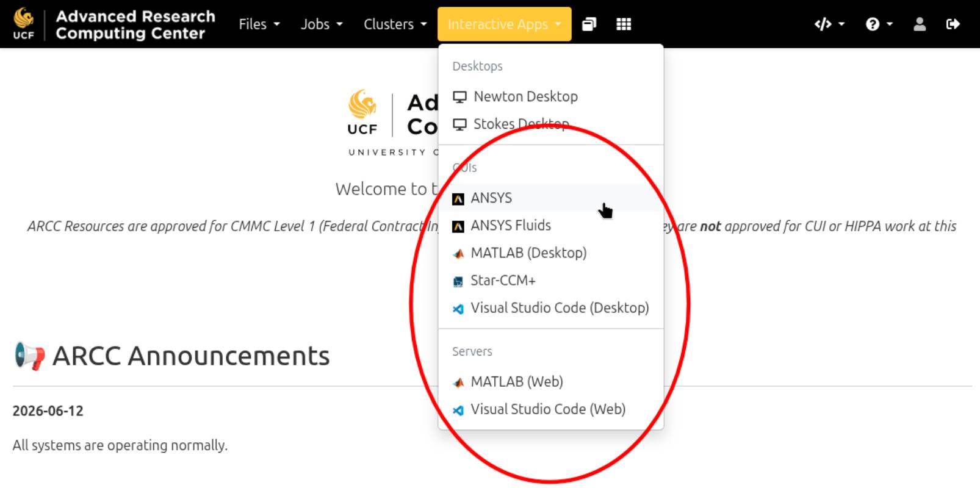The height and width of the screenshot is (488, 980).
Task: Open the Develop code icon menu
Action: coord(829,24)
